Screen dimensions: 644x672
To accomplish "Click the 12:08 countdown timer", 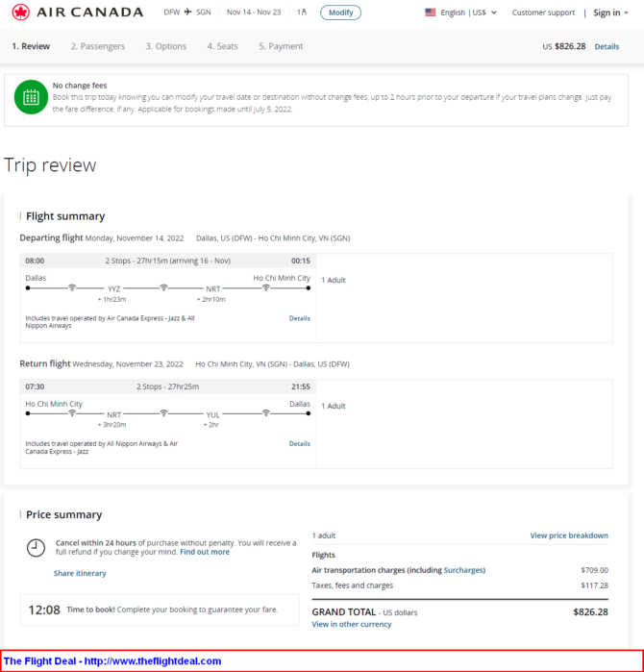I will [x=44, y=610].
